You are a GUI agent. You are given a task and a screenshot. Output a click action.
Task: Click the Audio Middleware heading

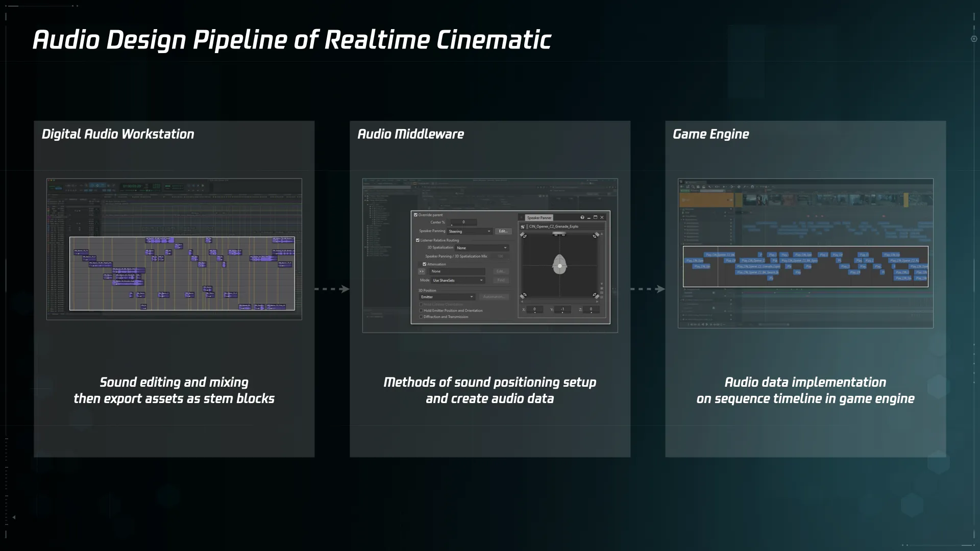[x=411, y=134]
